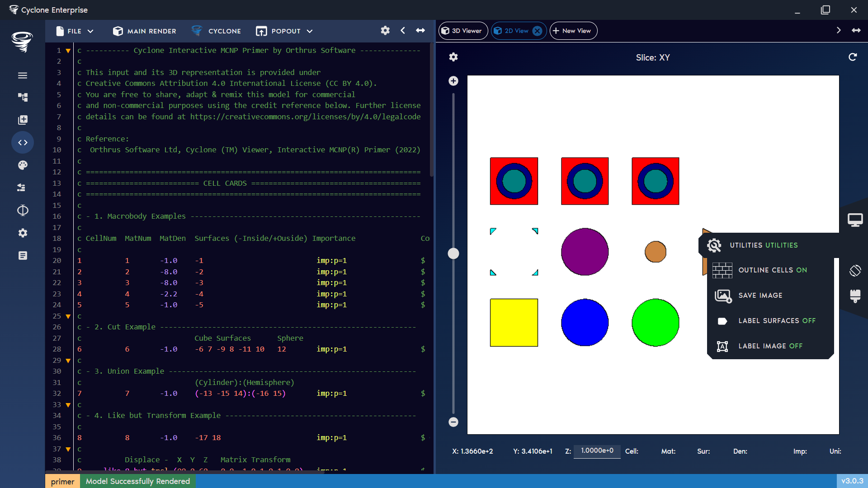
Task: Select the palette icon in the left sidebar
Action: tap(23, 165)
